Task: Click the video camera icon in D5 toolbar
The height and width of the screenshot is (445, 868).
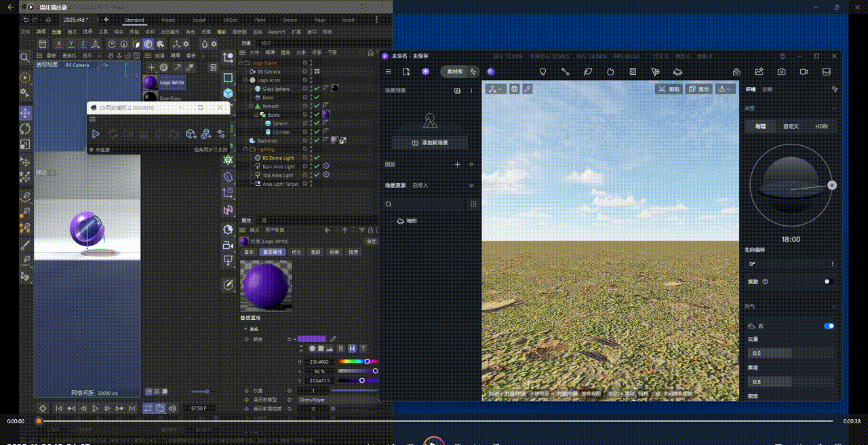Action: pos(804,71)
